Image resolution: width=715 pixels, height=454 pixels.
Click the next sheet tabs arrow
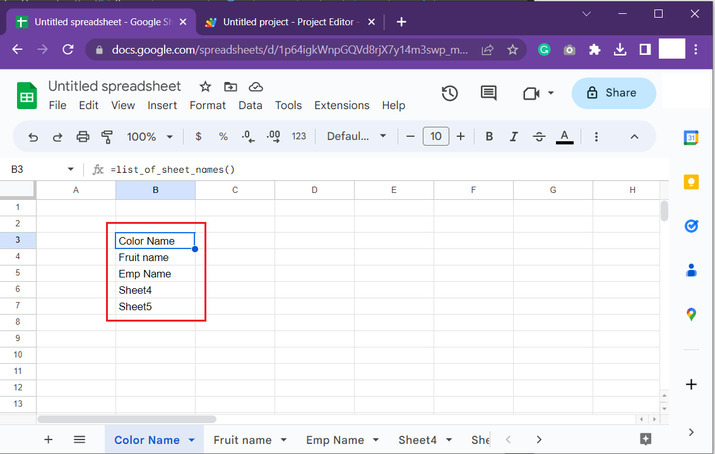click(x=539, y=439)
